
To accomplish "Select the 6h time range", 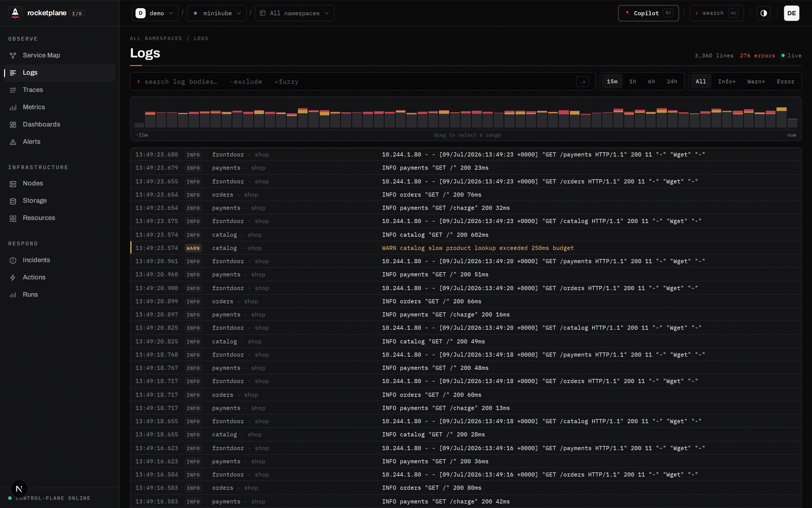I will coord(651,82).
